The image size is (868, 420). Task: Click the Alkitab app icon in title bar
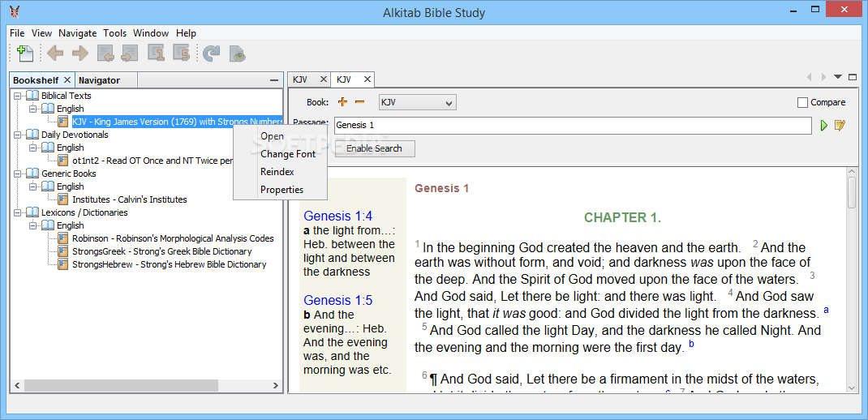pyautogui.click(x=15, y=11)
